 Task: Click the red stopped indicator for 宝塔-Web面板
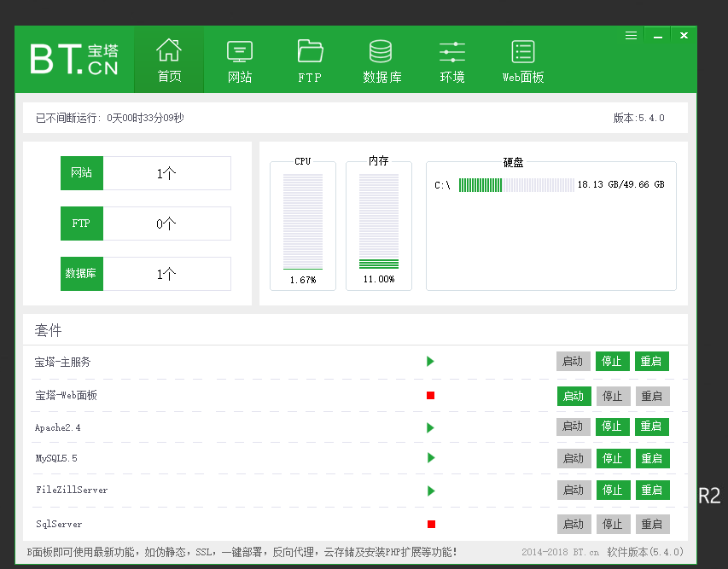tap(430, 396)
